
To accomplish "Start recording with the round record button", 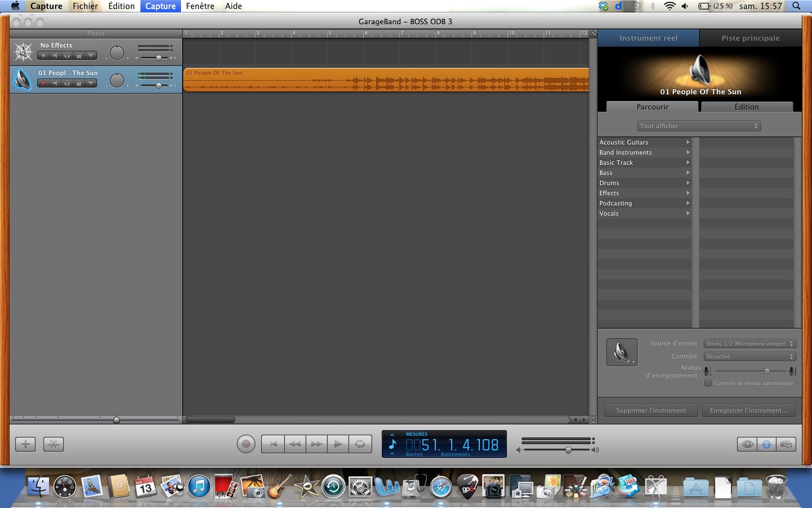I will (x=246, y=444).
